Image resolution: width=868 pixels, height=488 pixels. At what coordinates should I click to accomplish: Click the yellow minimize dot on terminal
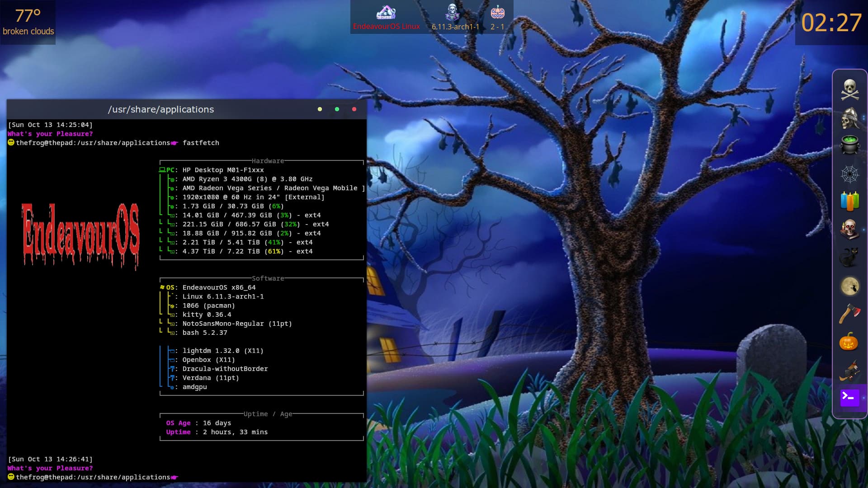(320, 109)
